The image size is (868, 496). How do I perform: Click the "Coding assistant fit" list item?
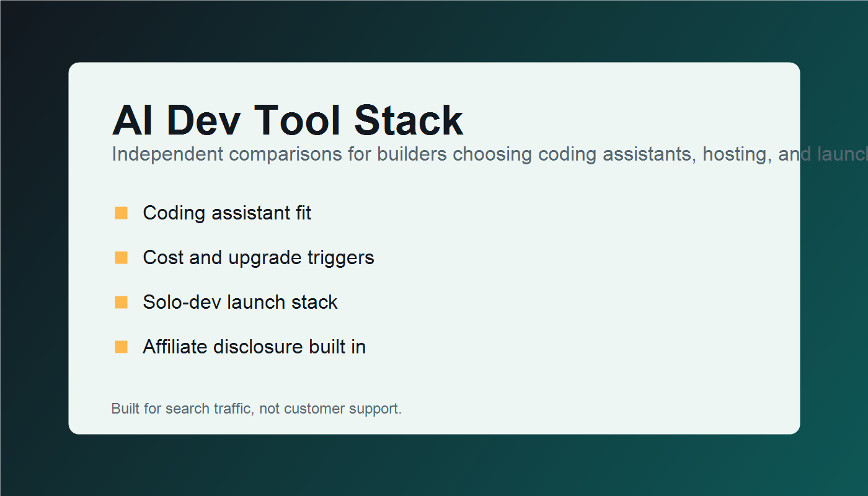point(227,213)
